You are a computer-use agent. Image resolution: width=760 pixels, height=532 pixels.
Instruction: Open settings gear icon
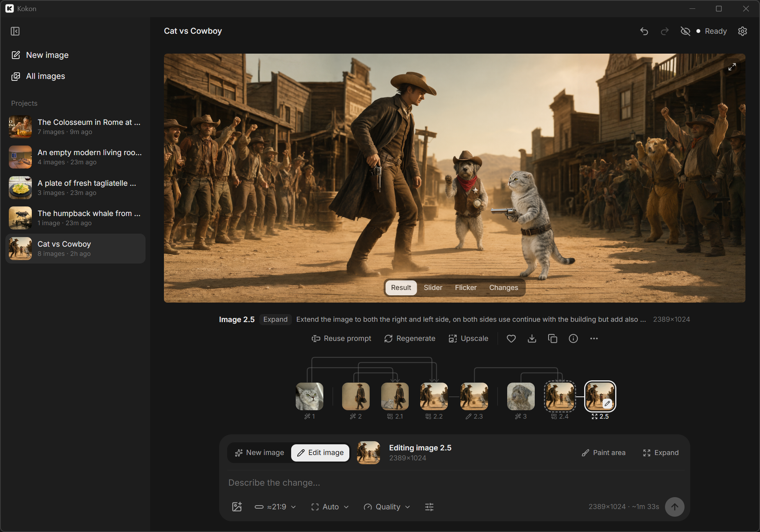coord(742,31)
